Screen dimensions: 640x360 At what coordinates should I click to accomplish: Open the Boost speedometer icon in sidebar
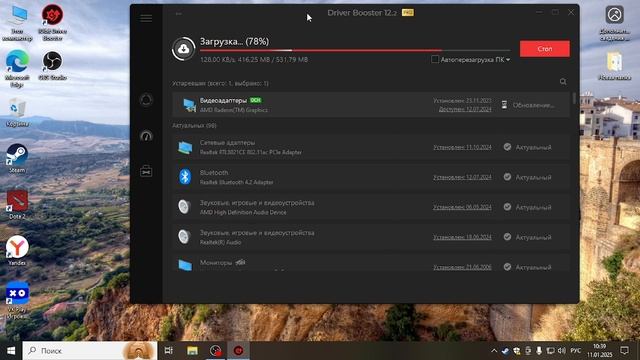146,136
